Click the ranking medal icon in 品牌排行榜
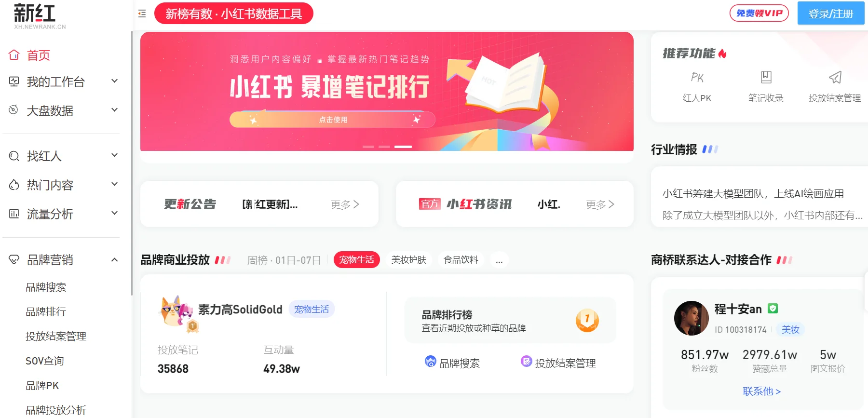This screenshot has width=868, height=418. pyautogui.click(x=587, y=320)
